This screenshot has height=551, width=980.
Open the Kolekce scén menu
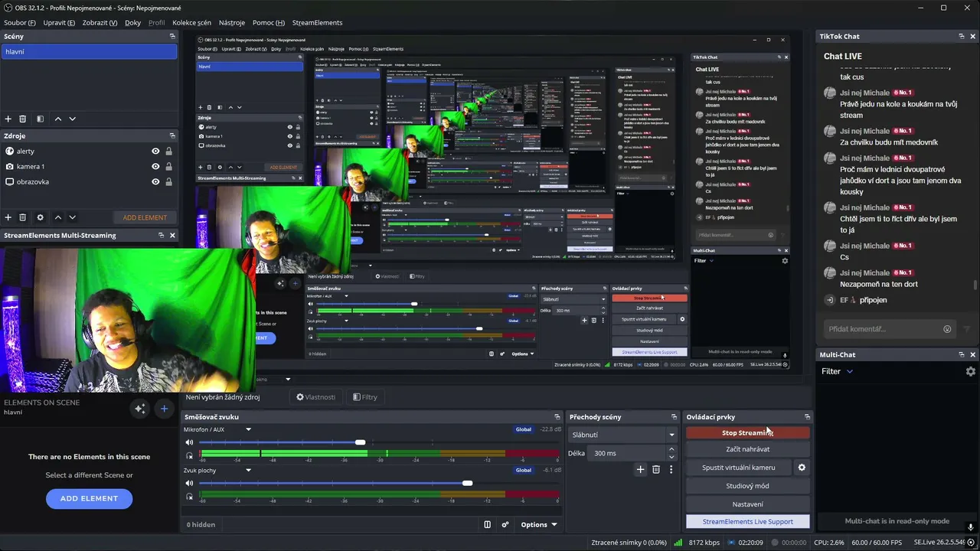tap(191, 23)
